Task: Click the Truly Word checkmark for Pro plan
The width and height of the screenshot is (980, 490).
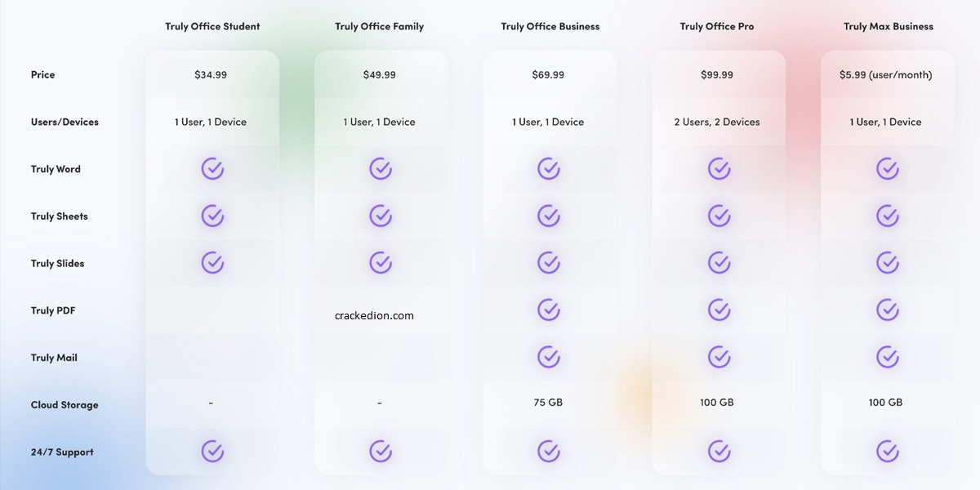Action: 719,169
